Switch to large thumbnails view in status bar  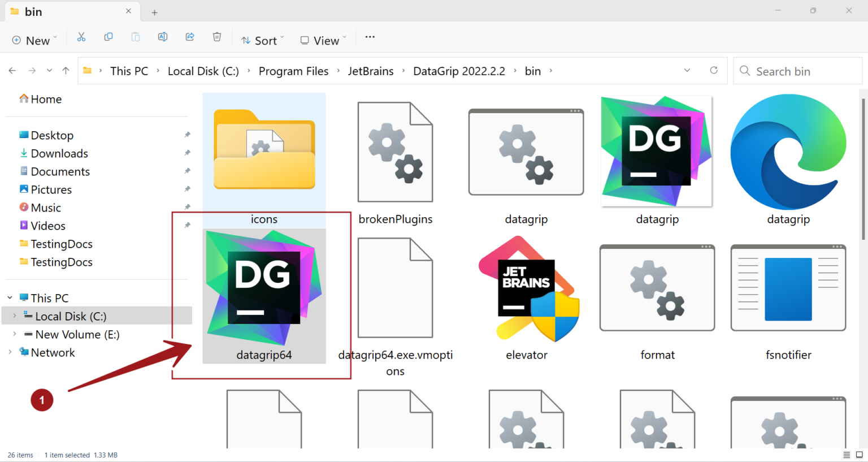coord(860,455)
